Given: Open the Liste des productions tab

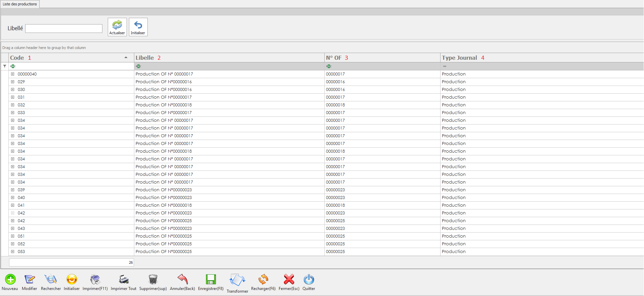Looking at the screenshot, I should click(x=20, y=4).
